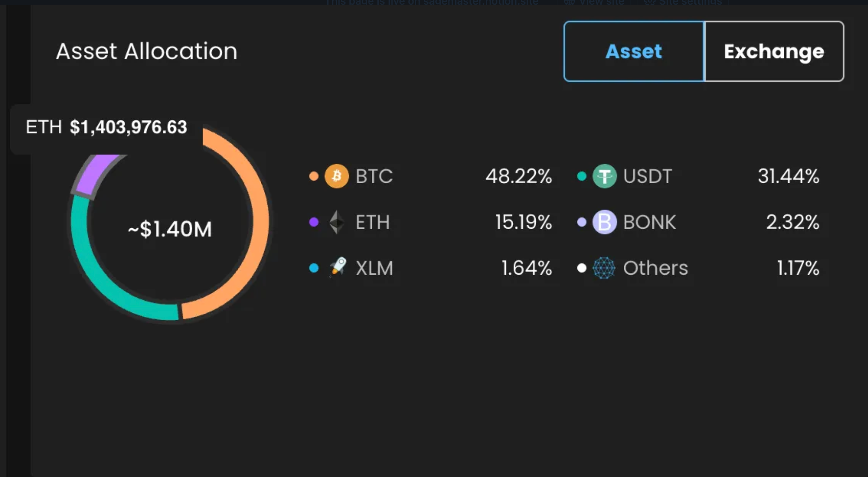This screenshot has height=477, width=868.
Task: Select the orange BTC legend dot
Action: tap(314, 176)
